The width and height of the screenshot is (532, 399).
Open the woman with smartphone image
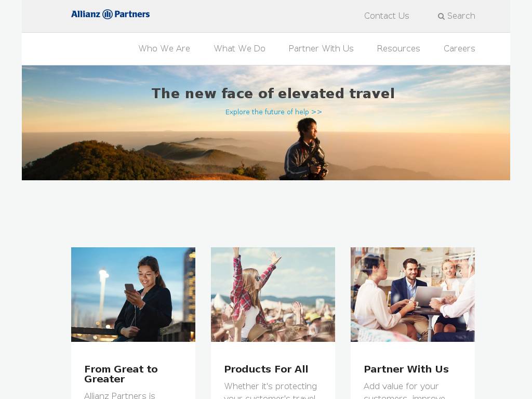pyautogui.click(x=134, y=295)
